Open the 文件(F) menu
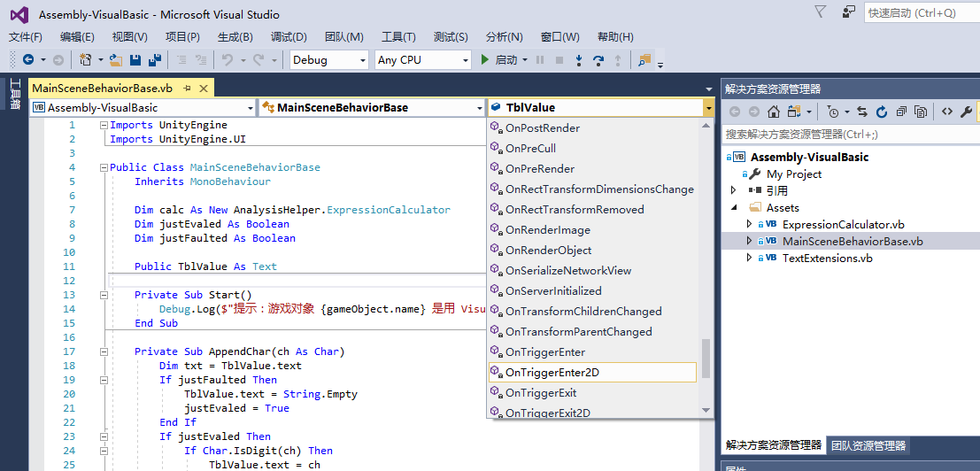980x471 pixels. pos(26,37)
